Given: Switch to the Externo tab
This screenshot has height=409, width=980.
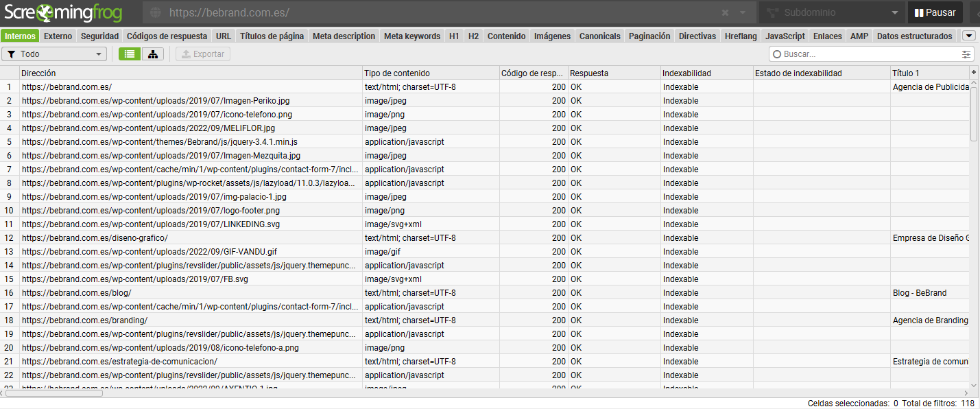Looking at the screenshot, I should coord(58,36).
